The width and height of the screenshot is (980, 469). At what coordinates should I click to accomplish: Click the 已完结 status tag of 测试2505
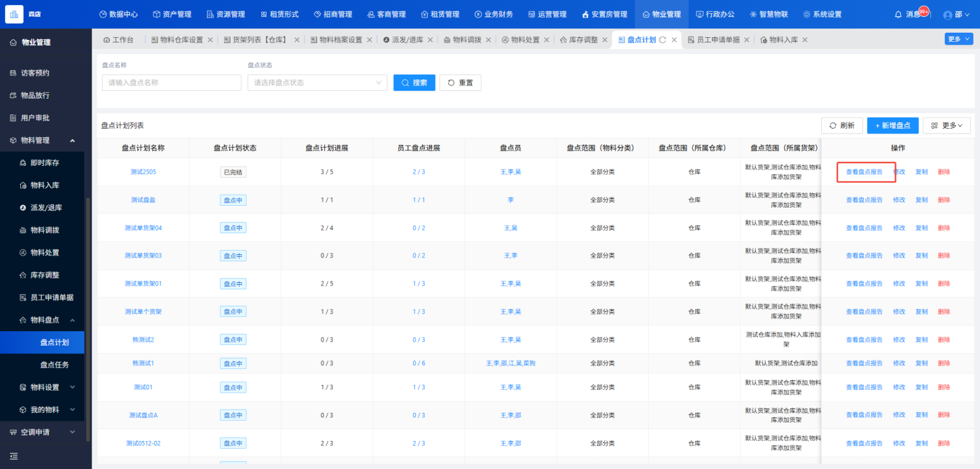click(233, 172)
